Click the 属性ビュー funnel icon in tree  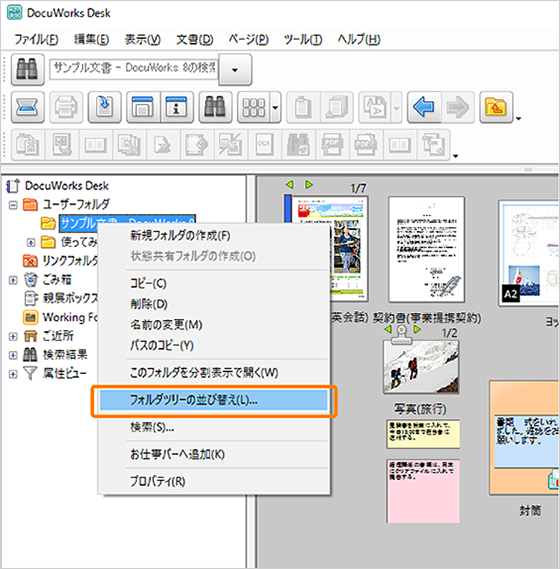(30, 373)
